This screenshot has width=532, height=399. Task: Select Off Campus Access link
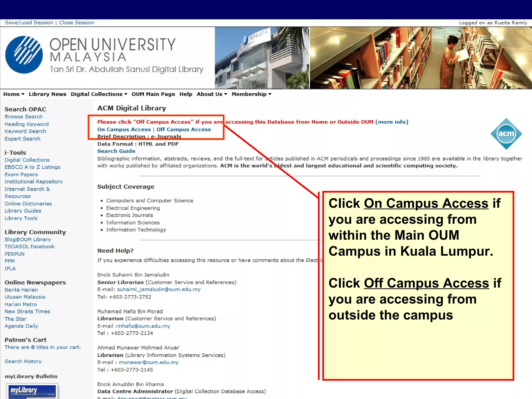click(x=184, y=129)
